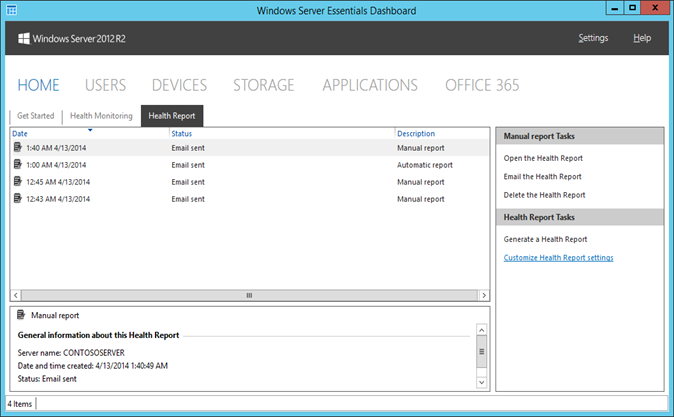Click the report icon beside 1:00 AM 4/13/2014
674x417 pixels.
18,164
